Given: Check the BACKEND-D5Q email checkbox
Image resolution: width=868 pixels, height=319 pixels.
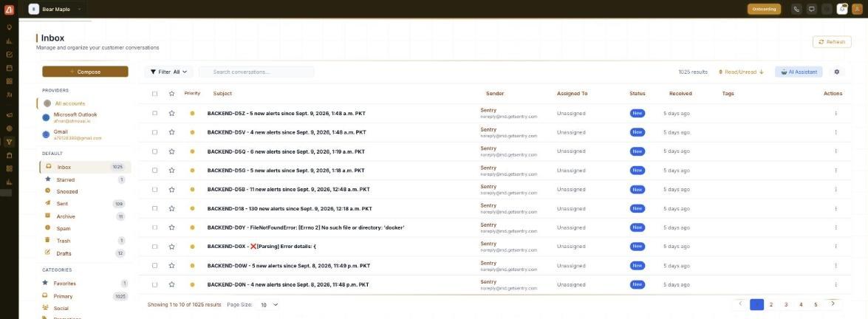Looking at the screenshot, I should 154,151.
